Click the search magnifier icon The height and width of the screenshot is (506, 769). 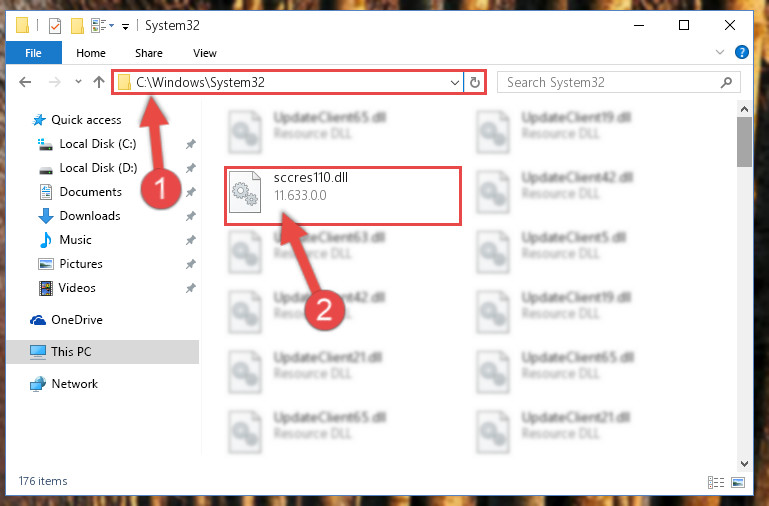[x=726, y=82]
